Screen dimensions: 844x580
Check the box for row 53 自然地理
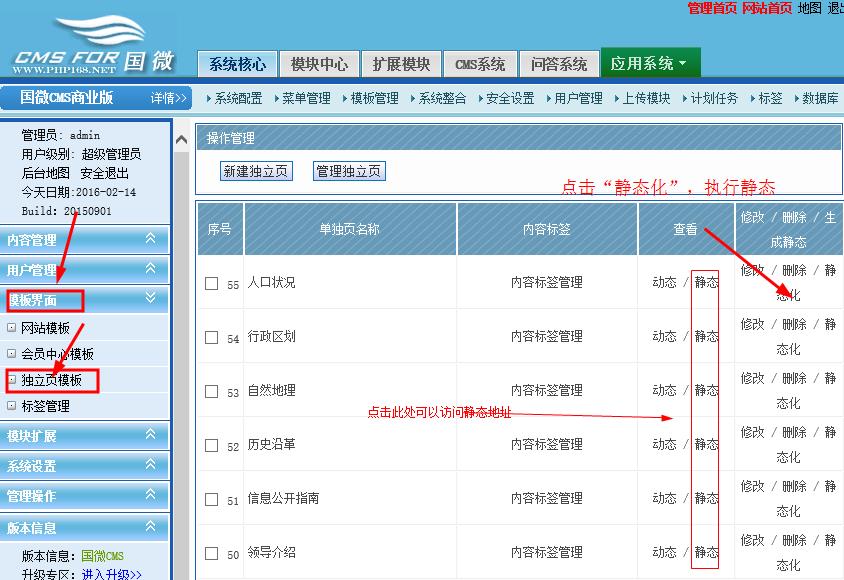(x=211, y=391)
